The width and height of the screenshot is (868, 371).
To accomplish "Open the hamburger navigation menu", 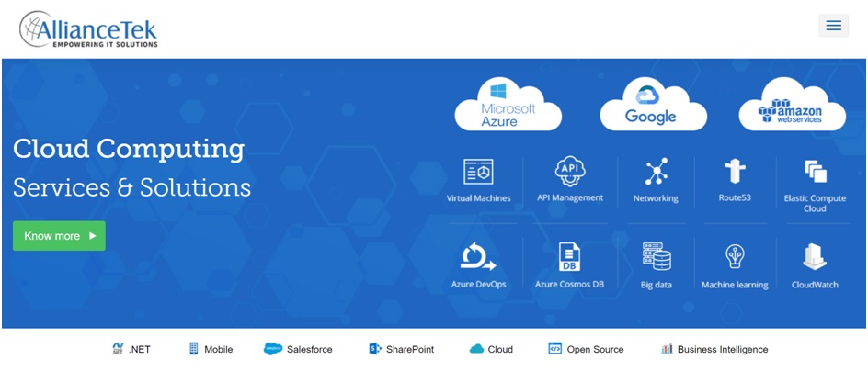I will tap(833, 26).
